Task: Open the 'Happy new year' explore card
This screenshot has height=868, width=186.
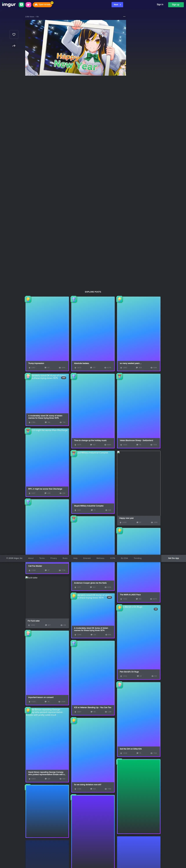Action: tap(139, 488)
